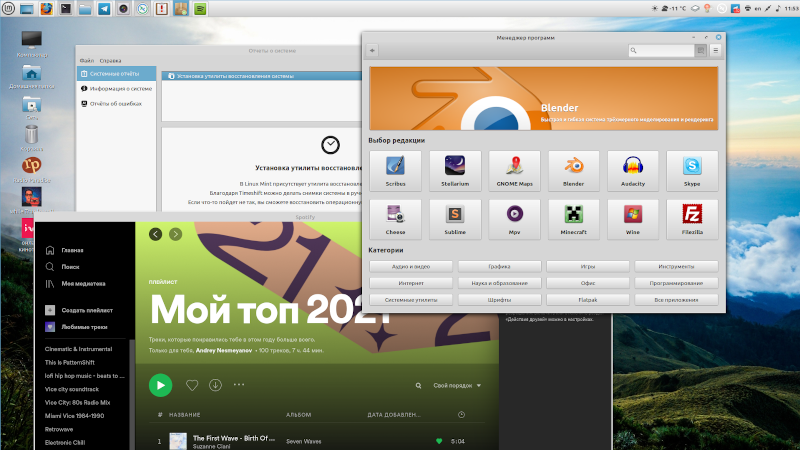The image size is (800, 450).
Task: Launch Firefox from the top panel
Action: click(48, 8)
